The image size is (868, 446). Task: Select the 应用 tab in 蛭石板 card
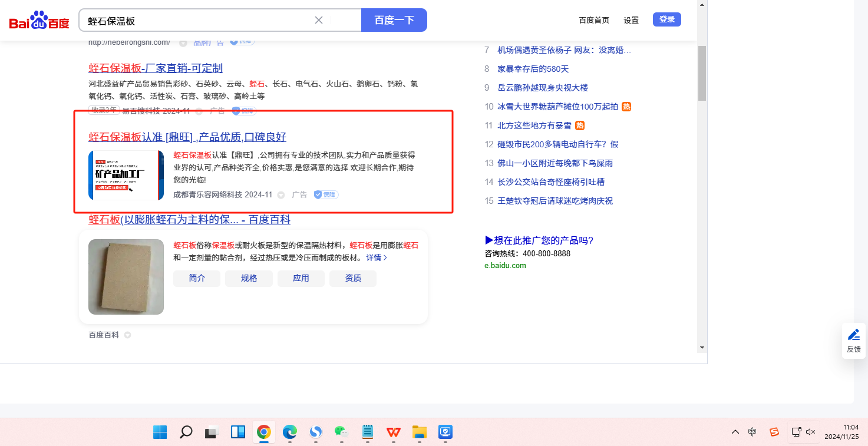pos(301,278)
